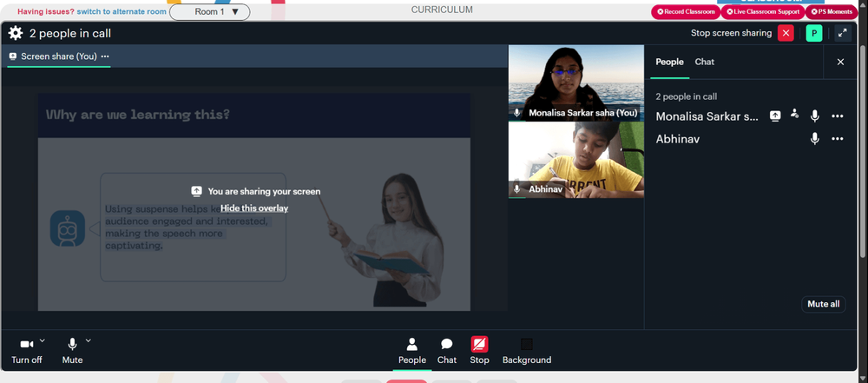
Task: Open Live Classroom Support button
Action: [762, 11]
